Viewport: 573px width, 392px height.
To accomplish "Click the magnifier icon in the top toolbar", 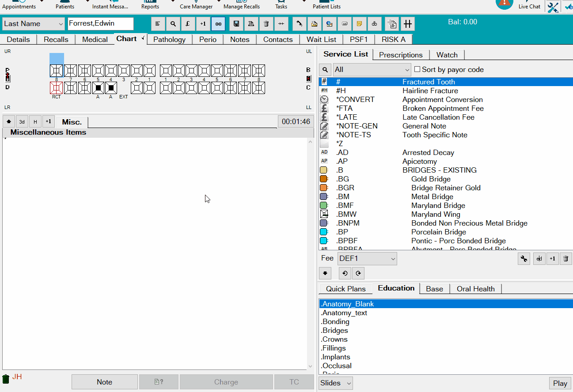I will click(173, 24).
